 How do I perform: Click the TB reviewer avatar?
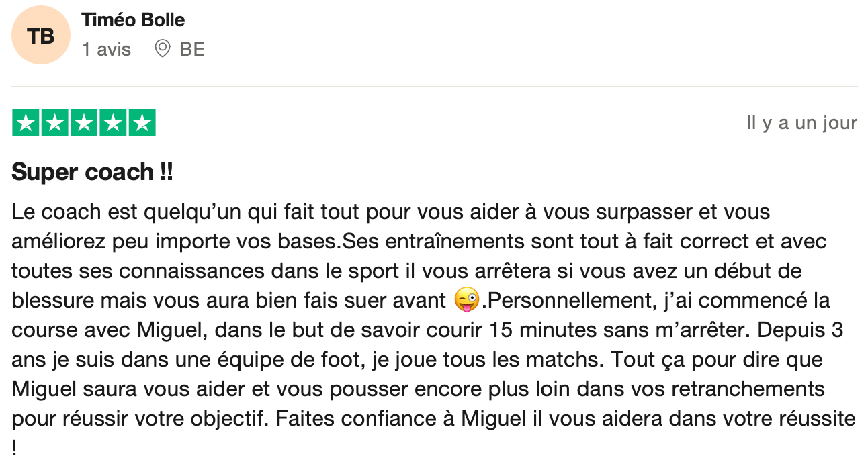[x=41, y=36]
